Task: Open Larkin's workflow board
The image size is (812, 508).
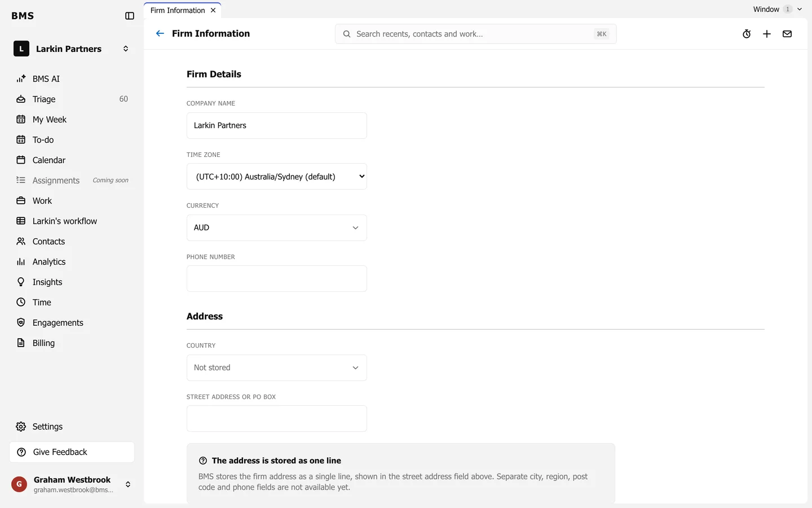Action: (x=72, y=221)
